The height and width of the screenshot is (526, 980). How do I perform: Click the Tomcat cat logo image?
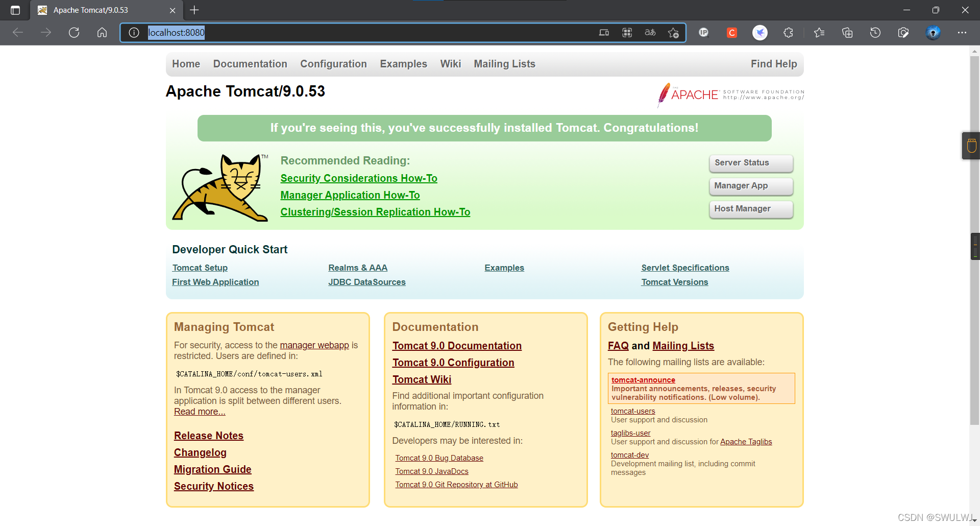click(220, 187)
